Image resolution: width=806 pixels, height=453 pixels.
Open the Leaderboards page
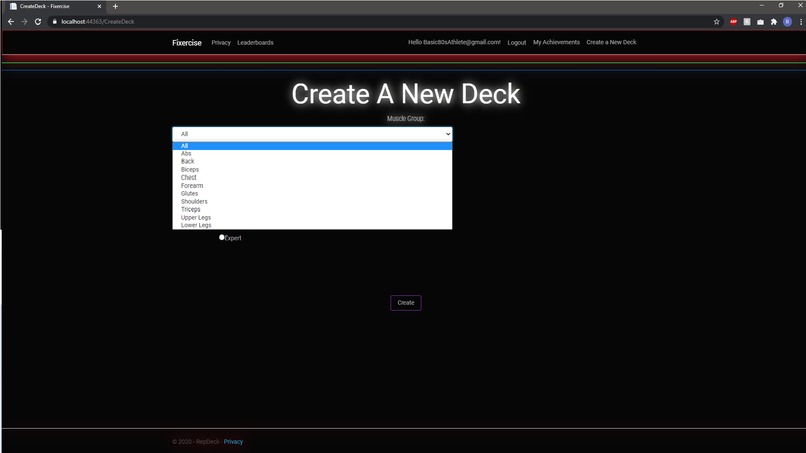pos(255,43)
